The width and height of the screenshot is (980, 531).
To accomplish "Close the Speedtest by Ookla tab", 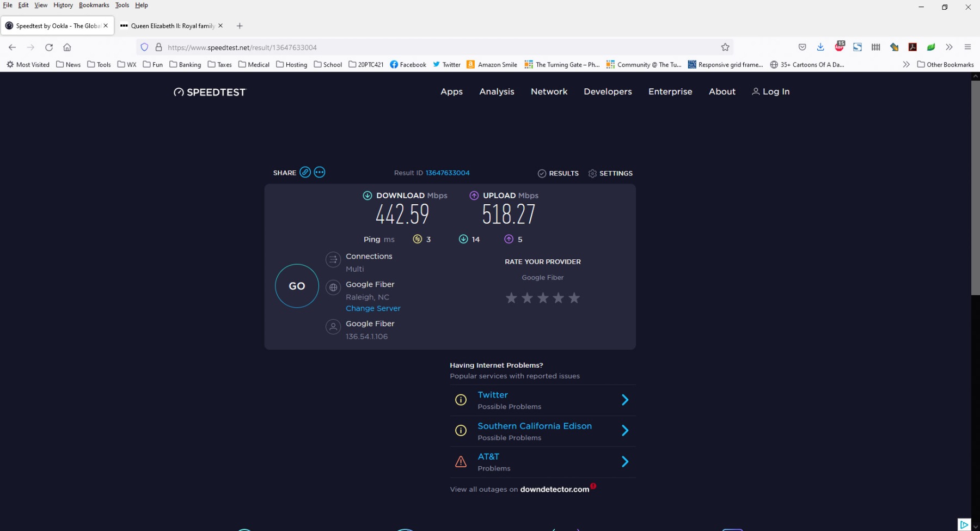I will coord(106,26).
